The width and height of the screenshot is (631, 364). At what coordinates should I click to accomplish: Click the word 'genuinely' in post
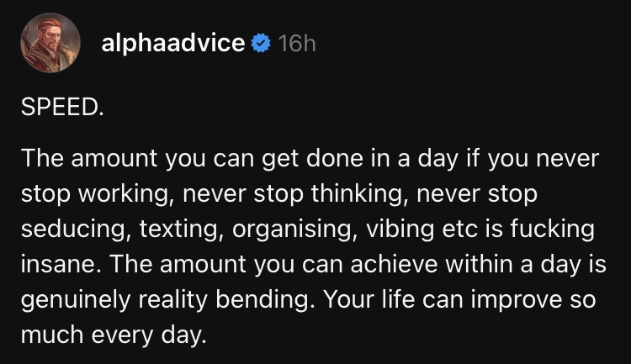click(72, 300)
